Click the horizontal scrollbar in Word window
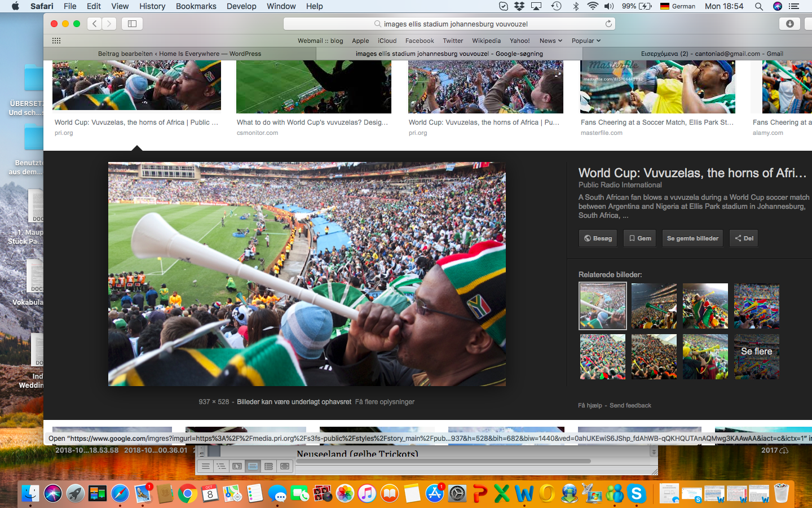Image resolution: width=812 pixels, height=508 pixels. coord(443,461)
